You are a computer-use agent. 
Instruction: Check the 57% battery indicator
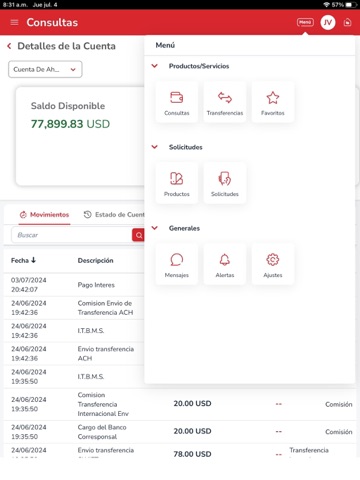click(x=344, y=5)
